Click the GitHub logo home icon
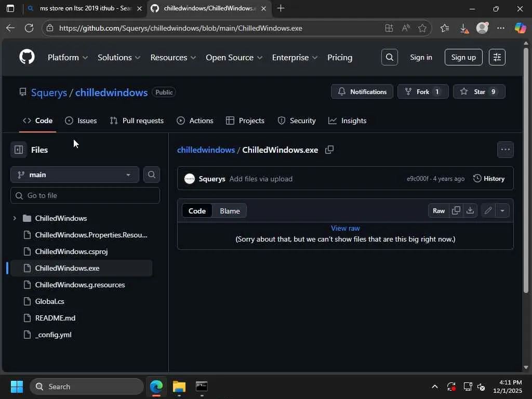 [27, 57]
